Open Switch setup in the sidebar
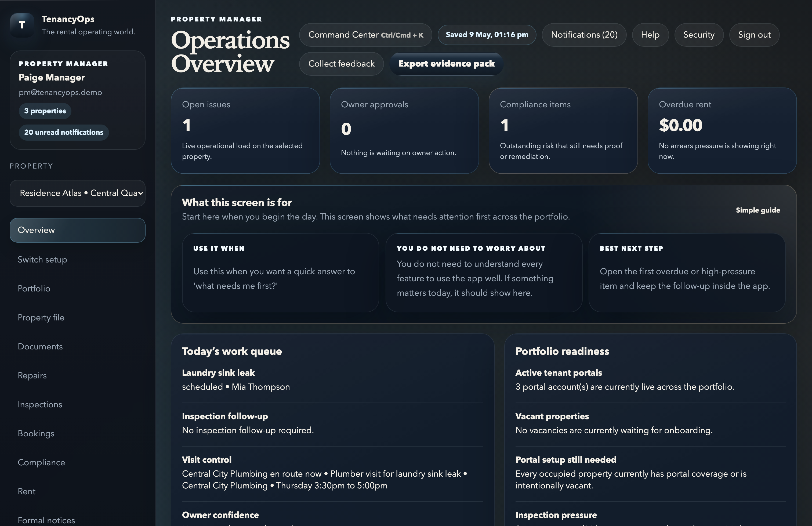This screenshot has height=526, width=812. pos(77,260)
